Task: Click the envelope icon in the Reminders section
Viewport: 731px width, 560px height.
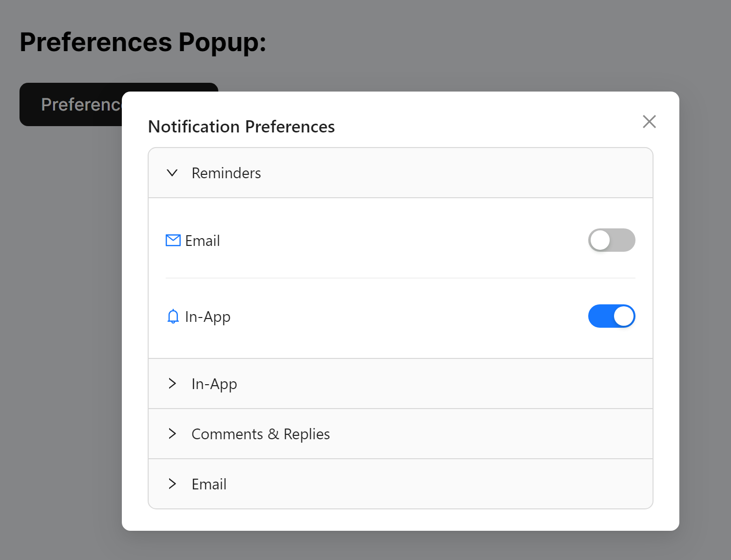Action: click(x=173, y=240)
